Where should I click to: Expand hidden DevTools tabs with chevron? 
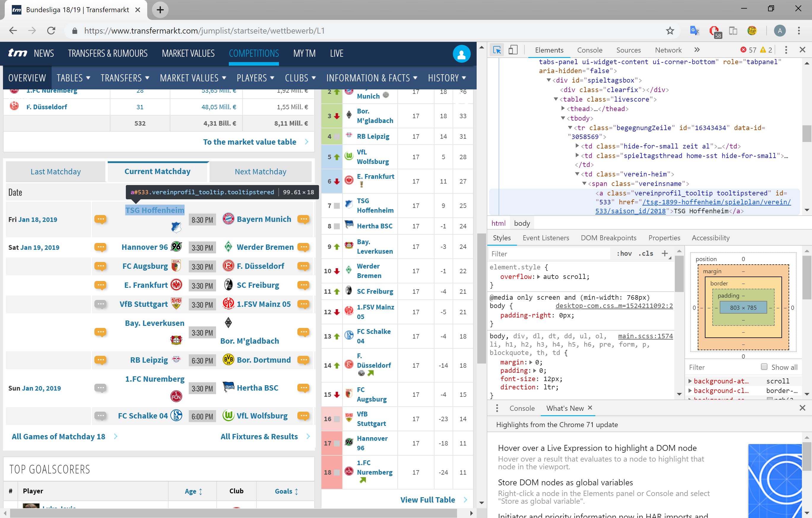tap(696, 50)
